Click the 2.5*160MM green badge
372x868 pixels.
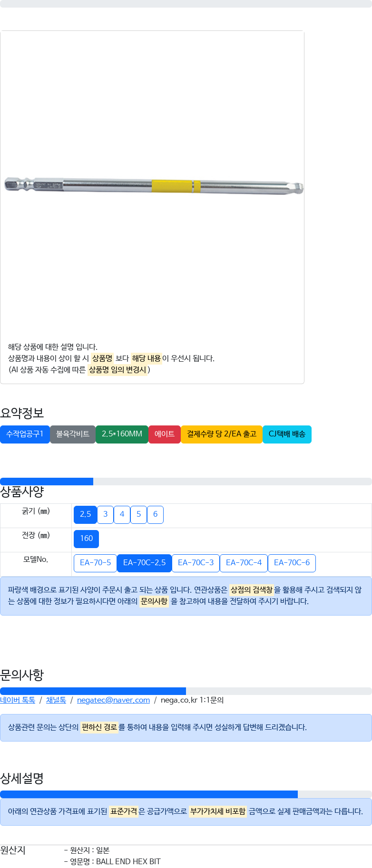(x=122, y=434)
